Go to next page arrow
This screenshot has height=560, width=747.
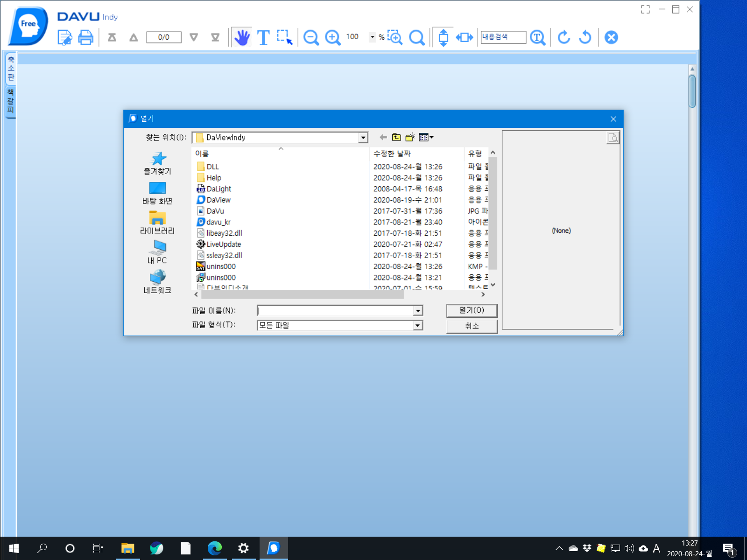(x=194, y=37)
